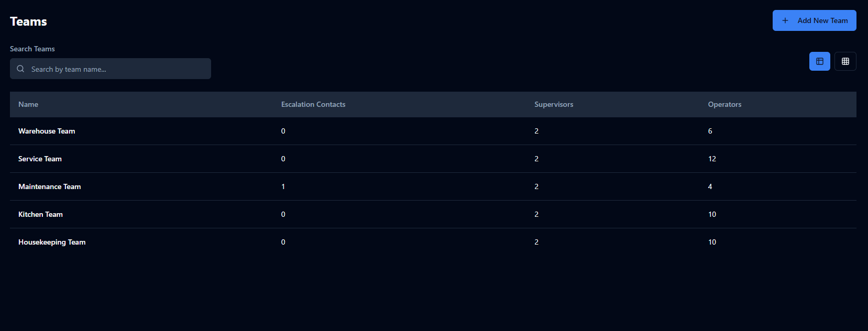Click the Search Teams label
868x331 pixels.
pos(32,49)
